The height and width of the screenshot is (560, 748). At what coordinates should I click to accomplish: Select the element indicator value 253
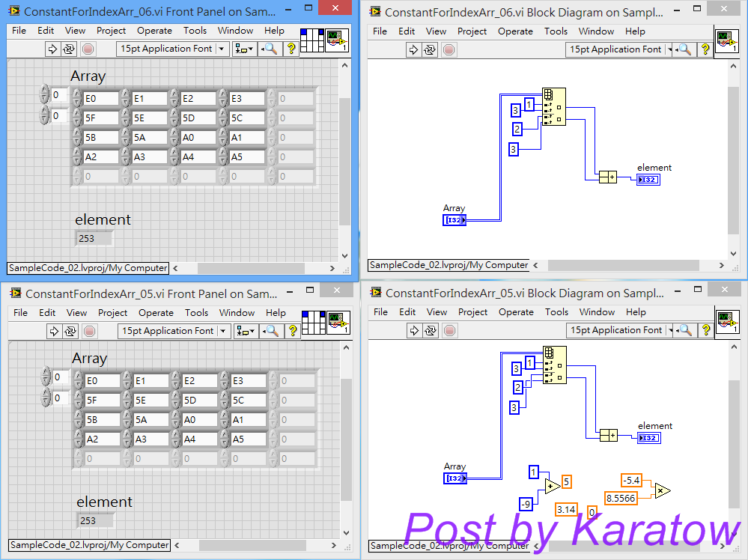click(x=93, y=237)
